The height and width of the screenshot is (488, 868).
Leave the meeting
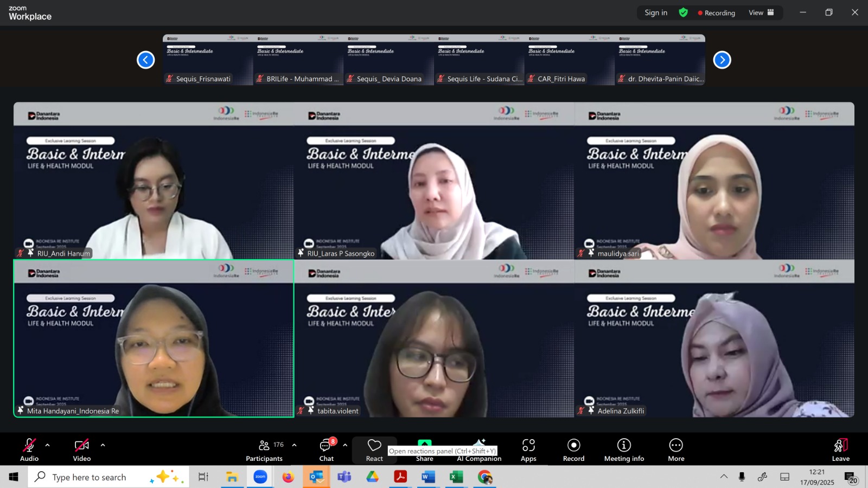pyautogui.click(x=840, y=450)
